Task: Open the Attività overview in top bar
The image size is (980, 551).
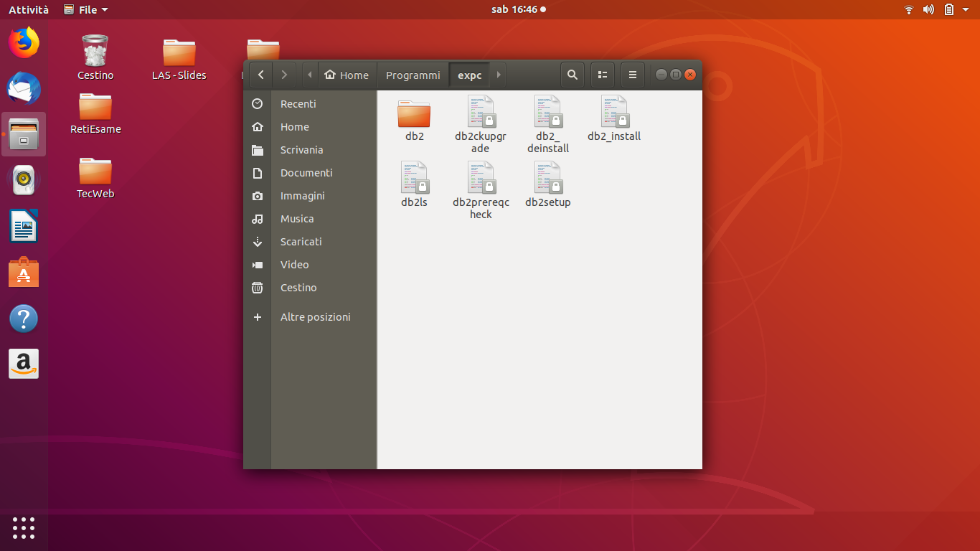Action: click(x=29, y=9)
